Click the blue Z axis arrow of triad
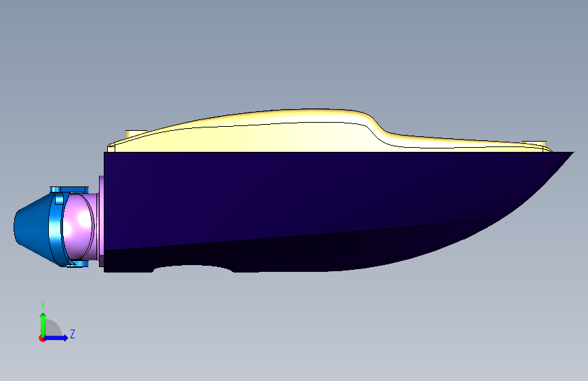Screen dimensions: 588x381 tap(56, 338)
